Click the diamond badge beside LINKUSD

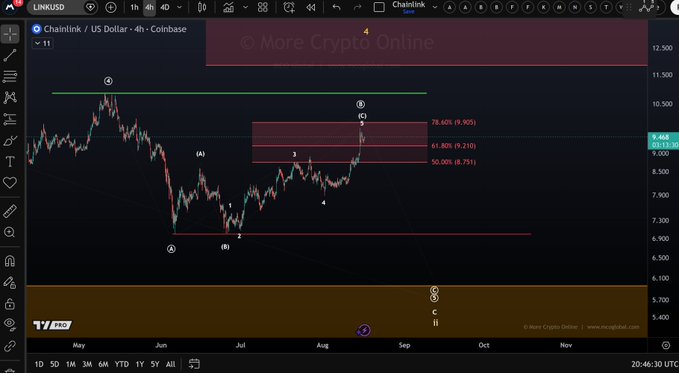click(x=90, y=7)
